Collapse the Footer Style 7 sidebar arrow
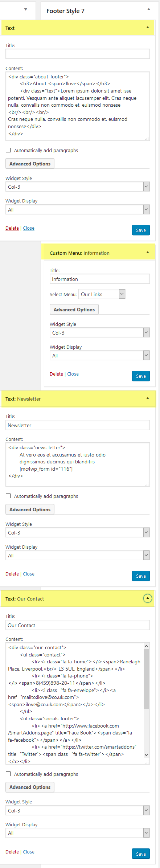This screenshot has height=868, width=160. click(148, 9)
